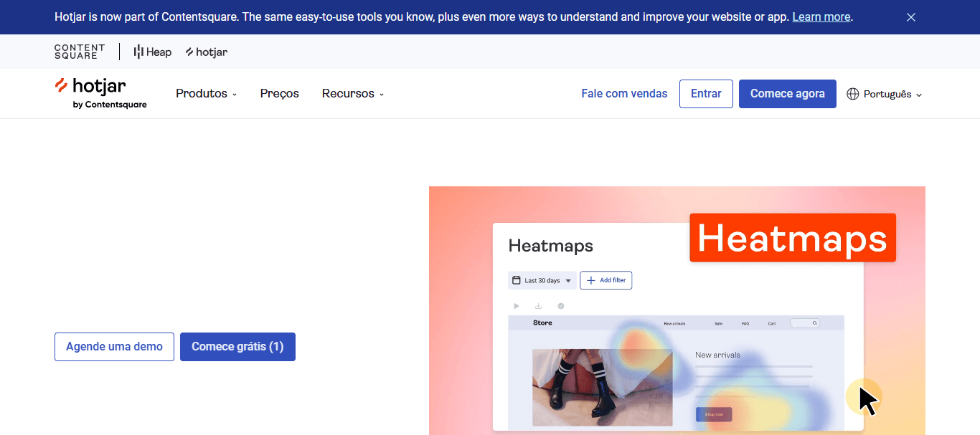Click the New arrivals heading in the mockup

[717, 355]
